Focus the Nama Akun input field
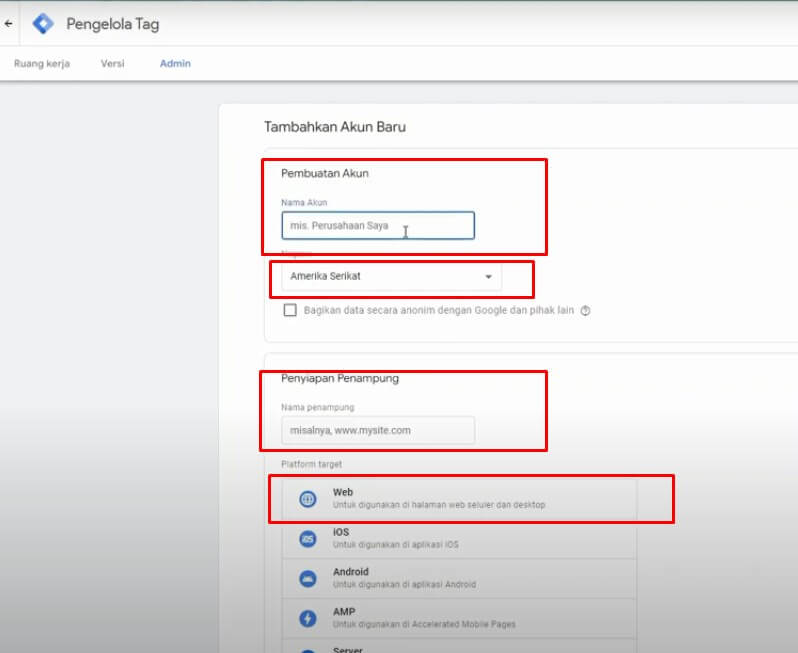The image size is (798, 653). click(x=378, y=225)
